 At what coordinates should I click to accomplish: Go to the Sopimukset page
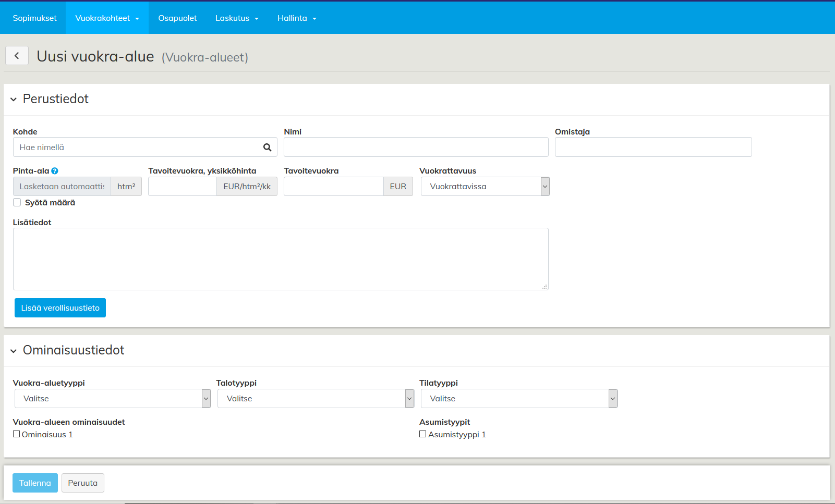(34, 18)
